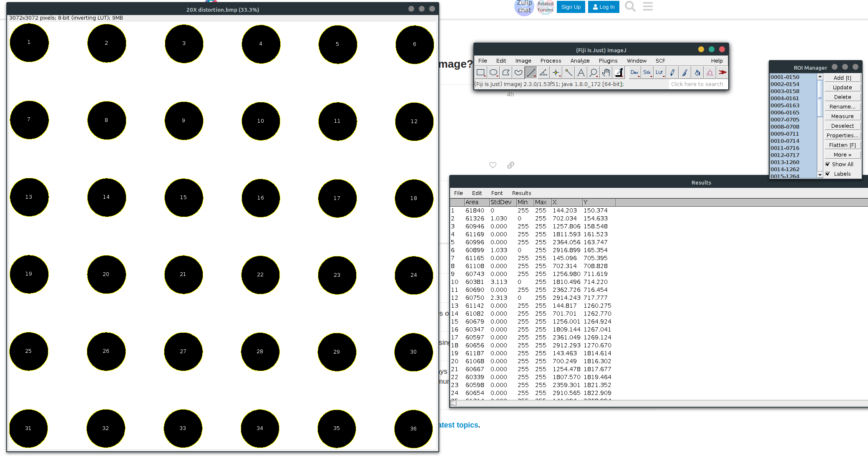Screen dimensions: 868x458
Task: Select the rectangular selection tool
Action: pyautogui.click(x=481, y=72)
